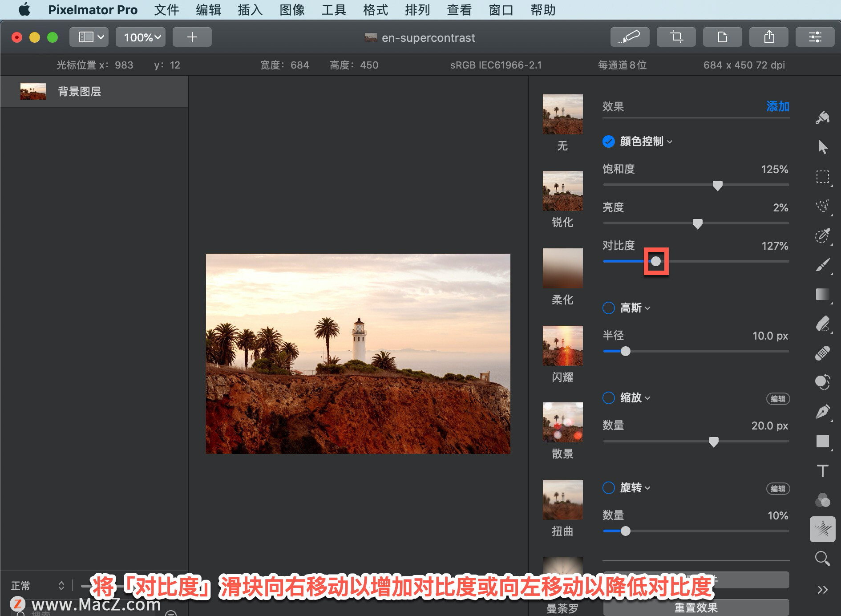
Task: Open the 100% zoom level dropdown
Action: (x=141, y=37)
